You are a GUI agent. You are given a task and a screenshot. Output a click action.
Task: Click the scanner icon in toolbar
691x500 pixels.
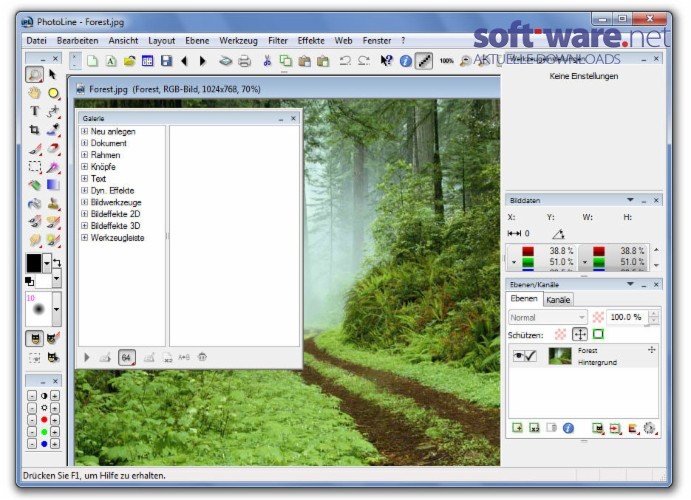226,61
